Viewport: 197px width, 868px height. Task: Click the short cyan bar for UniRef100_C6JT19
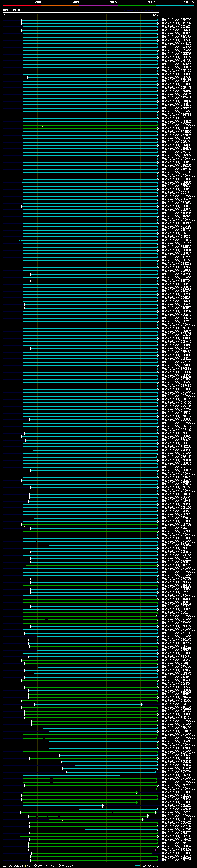pos(89,704)
